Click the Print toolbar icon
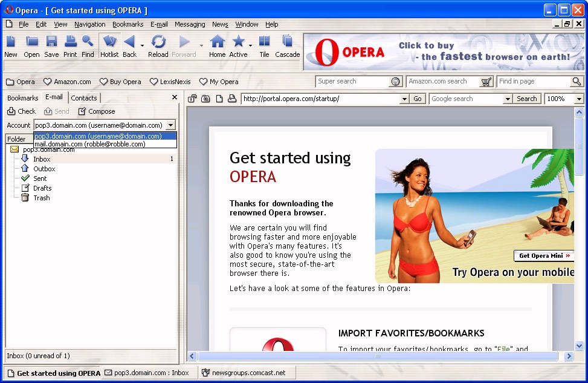This screenshot has width=588, height=383. 70,42
